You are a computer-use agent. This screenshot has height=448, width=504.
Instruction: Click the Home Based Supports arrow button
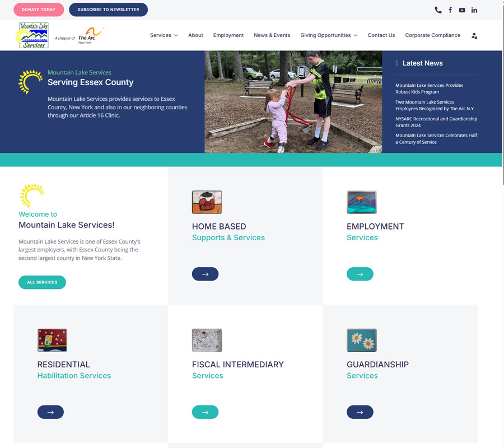click(x=205, y=274)
